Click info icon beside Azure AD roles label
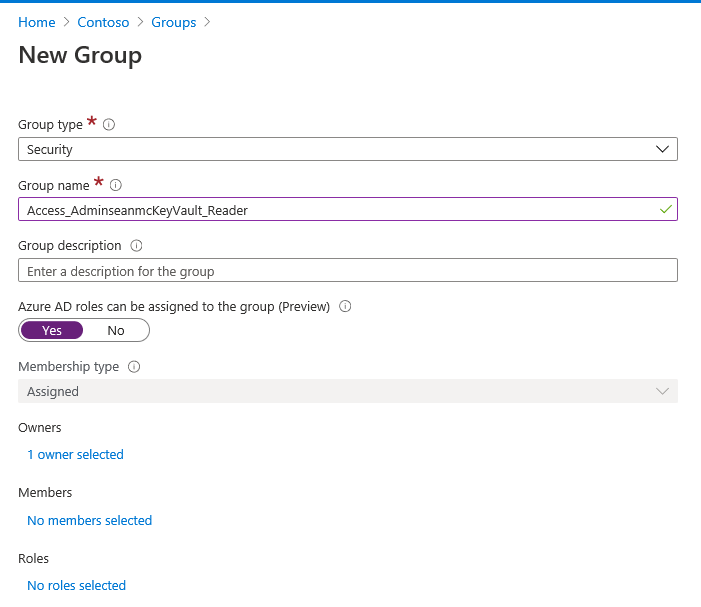 pos(345,306)
